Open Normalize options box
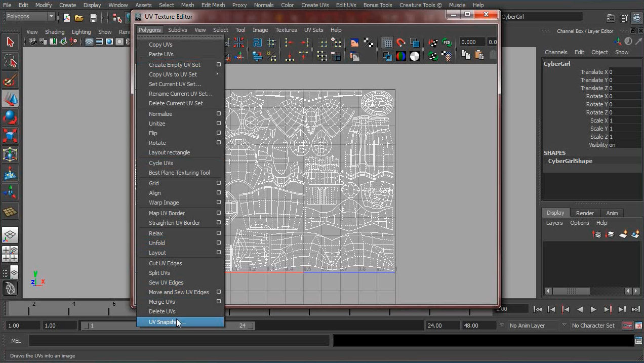644x363 pixels. [219, 114]
